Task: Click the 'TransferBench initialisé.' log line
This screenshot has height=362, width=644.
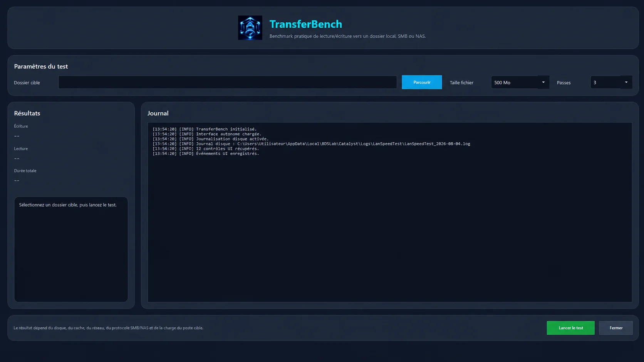Action: point(205,129)
